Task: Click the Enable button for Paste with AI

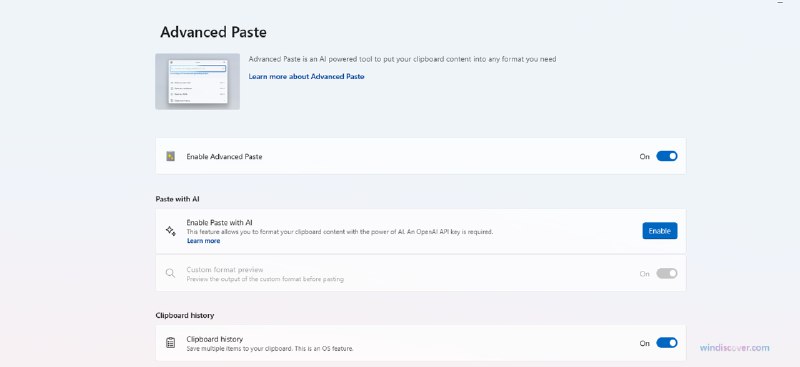Action: pos(660,231)
